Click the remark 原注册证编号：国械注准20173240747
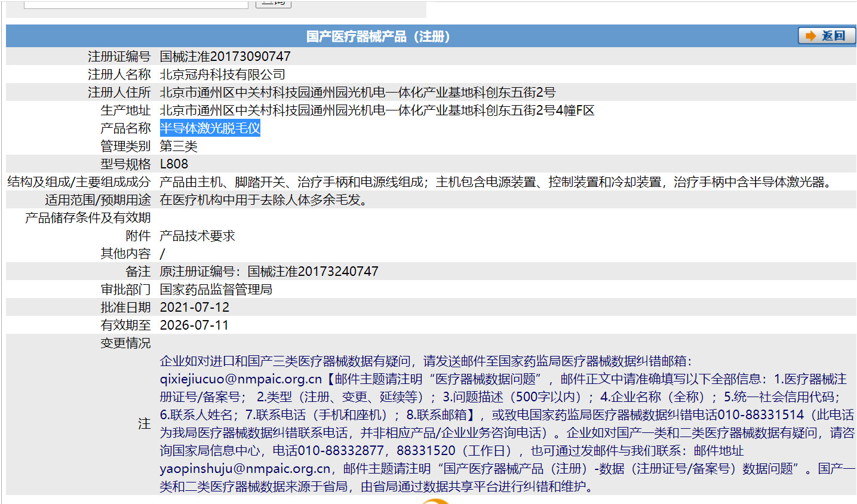 pyautogui.click(x=269, y=271)
